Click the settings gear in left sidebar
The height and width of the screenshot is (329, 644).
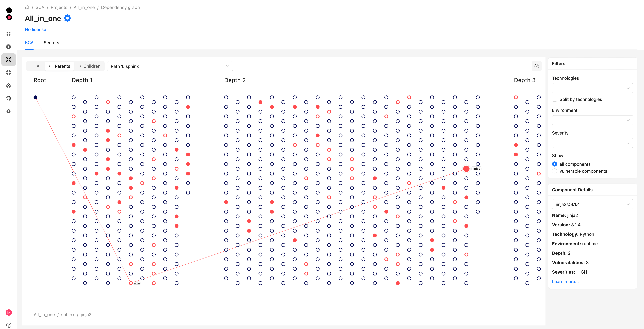pos(8,111)
